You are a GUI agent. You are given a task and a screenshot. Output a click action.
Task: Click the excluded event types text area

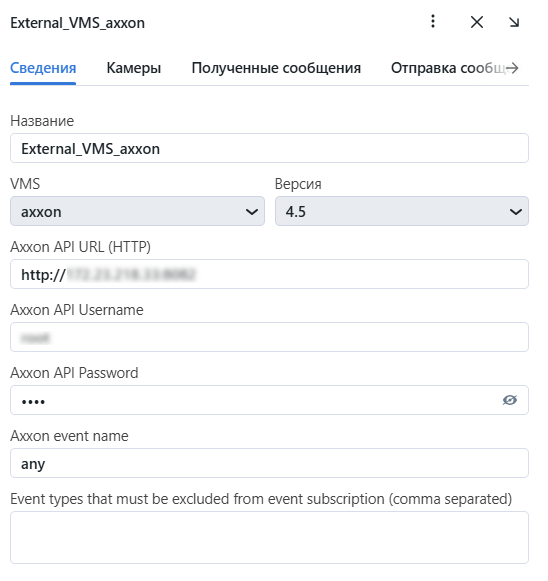coord(269,538)
